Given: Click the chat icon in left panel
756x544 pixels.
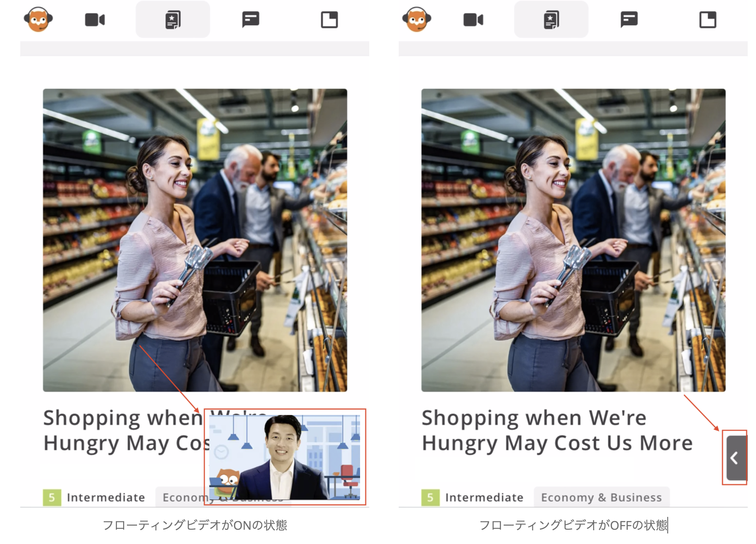Looking at the screenshot, I should pos(251,20).
